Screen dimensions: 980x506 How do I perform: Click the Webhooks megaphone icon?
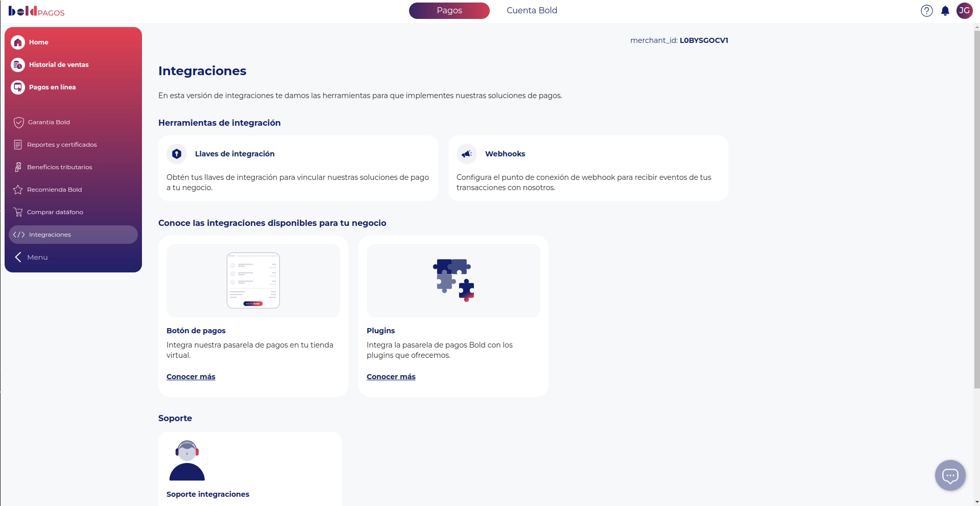pyautogui.click(x=467, y=154)
